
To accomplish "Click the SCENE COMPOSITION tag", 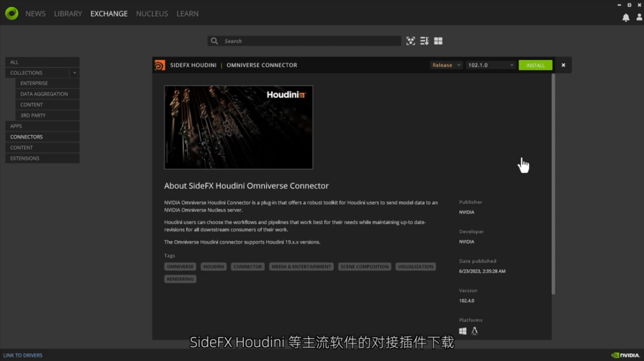I will click(364, 267).
